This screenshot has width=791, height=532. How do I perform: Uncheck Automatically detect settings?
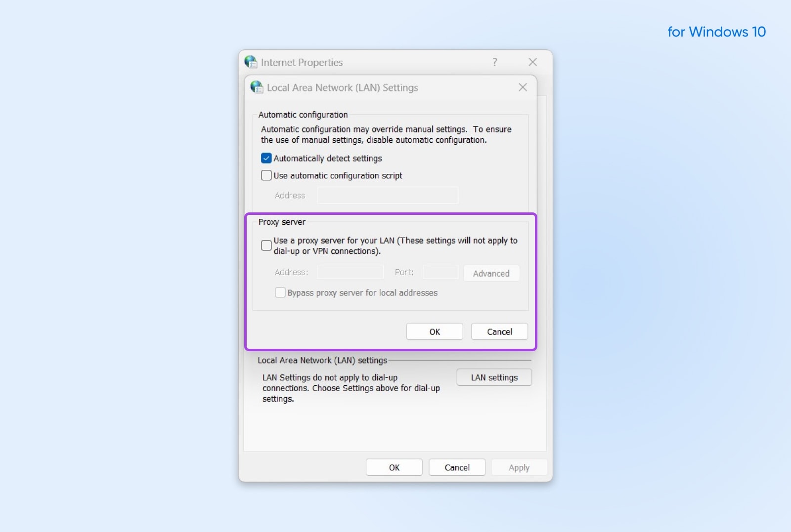click(x=266, y=158)
